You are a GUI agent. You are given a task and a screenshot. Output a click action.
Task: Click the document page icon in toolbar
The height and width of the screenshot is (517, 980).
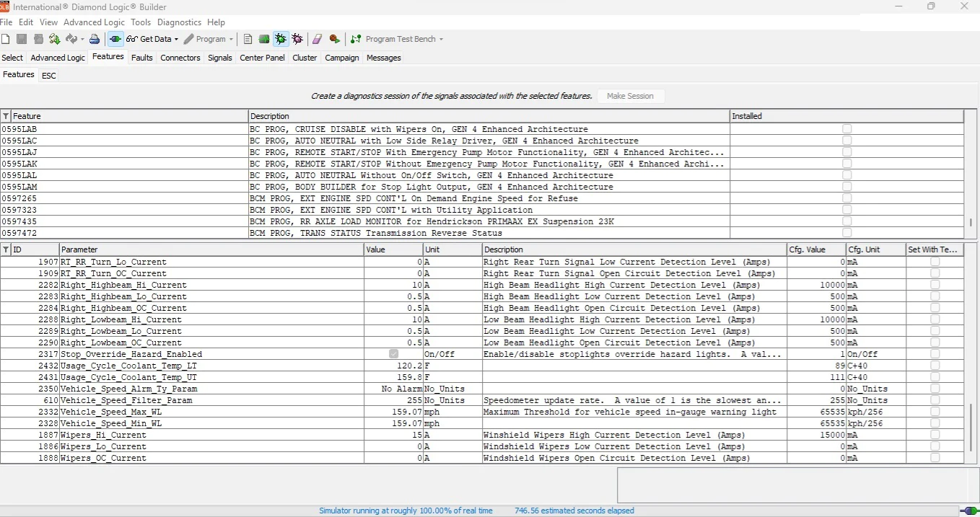[248, 39]
